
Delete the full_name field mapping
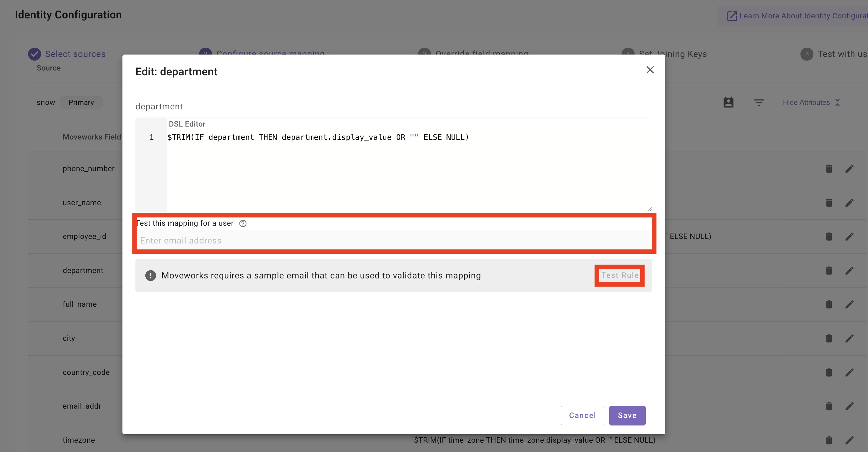pos(829,304)
